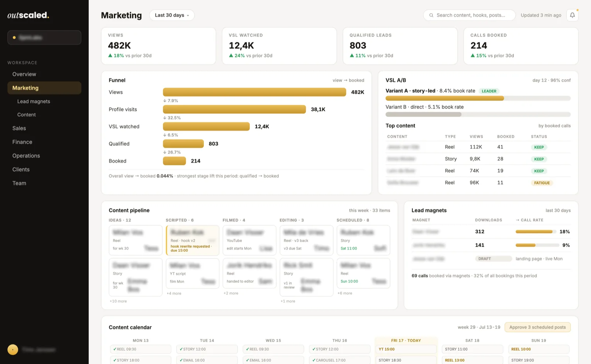Open the Story Sat 11:00 scheduled card

363,240
